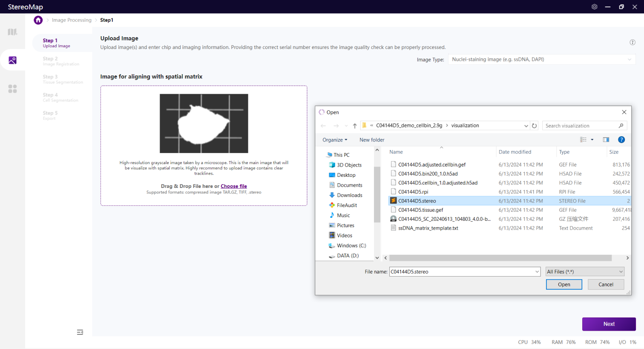Viewport: 644px width, 349px height.
Task: Open the file dialog help icon
Action: point(621,140)
